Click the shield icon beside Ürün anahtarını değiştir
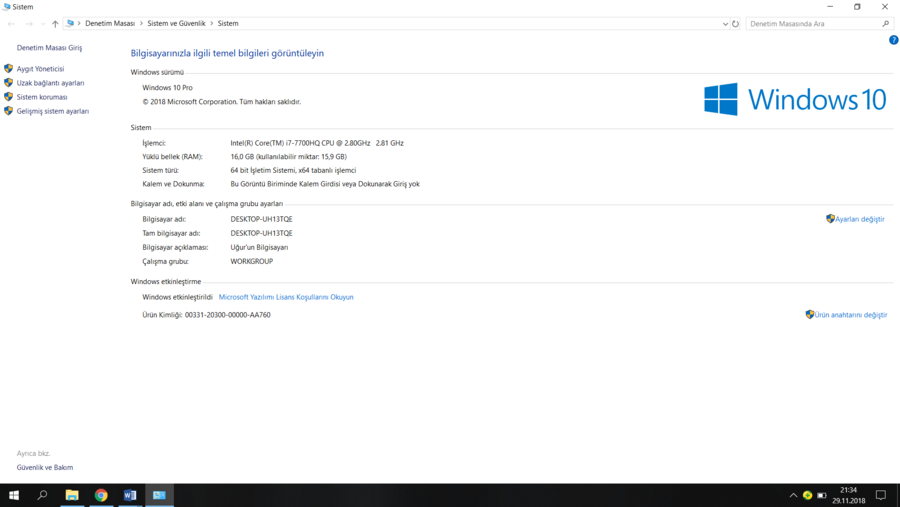The image size is (900, 507). coord(810,315)
